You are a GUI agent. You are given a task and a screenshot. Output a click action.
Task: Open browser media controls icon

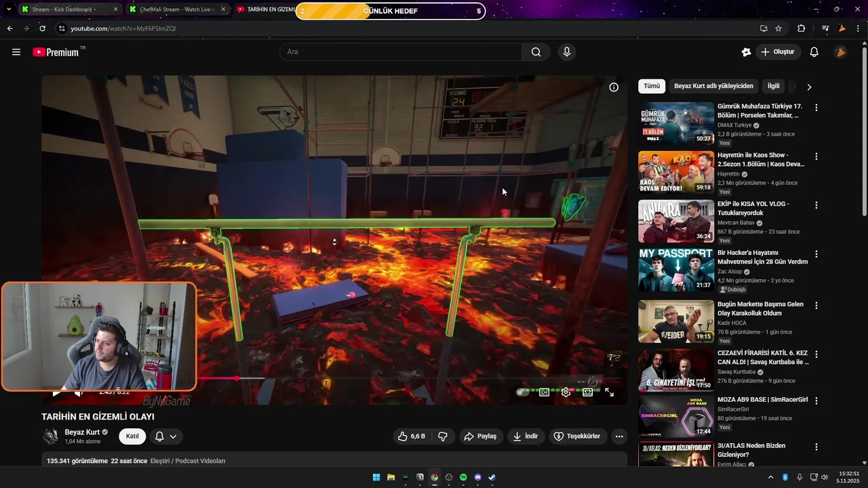pyautogui.click(x=825, y=28)
